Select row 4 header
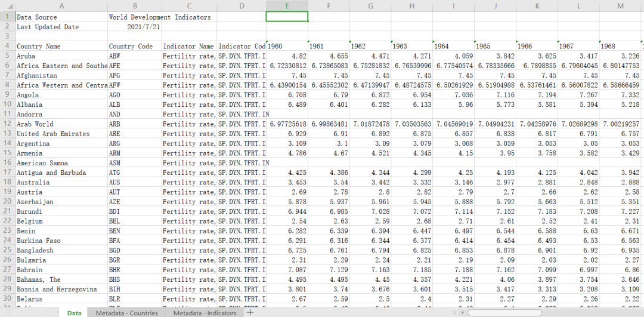Screen dimensions: 644x317 (x=7, y=46)
